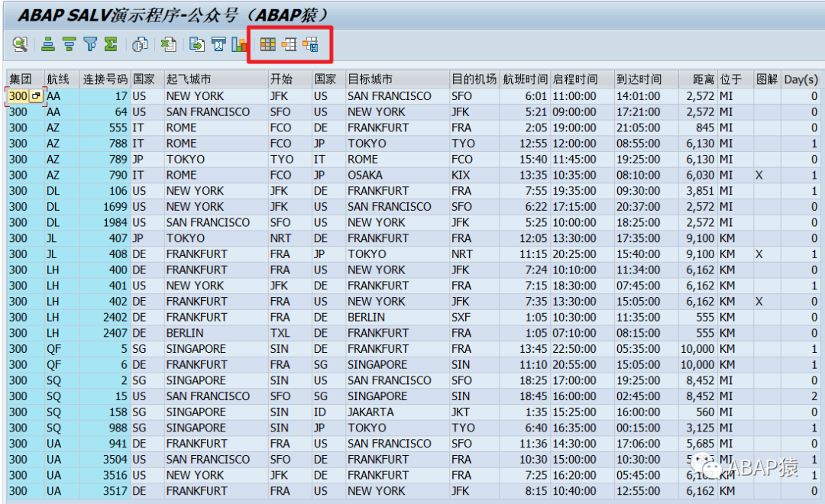The width and height of the screenshot is (825, 504).
Task: Click connection number cell 789
Action: pyautogui.click(x=105, y=160)
